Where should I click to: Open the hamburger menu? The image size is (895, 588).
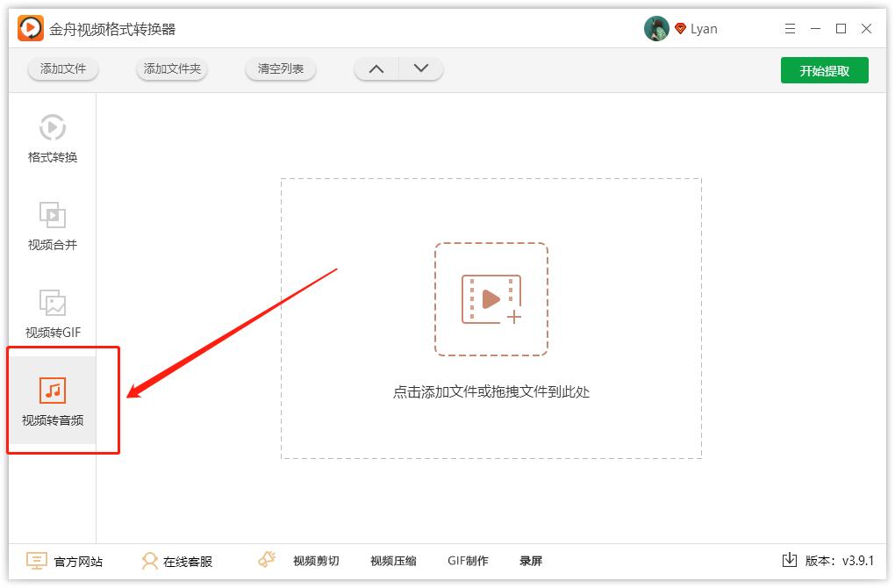(789, 27)
